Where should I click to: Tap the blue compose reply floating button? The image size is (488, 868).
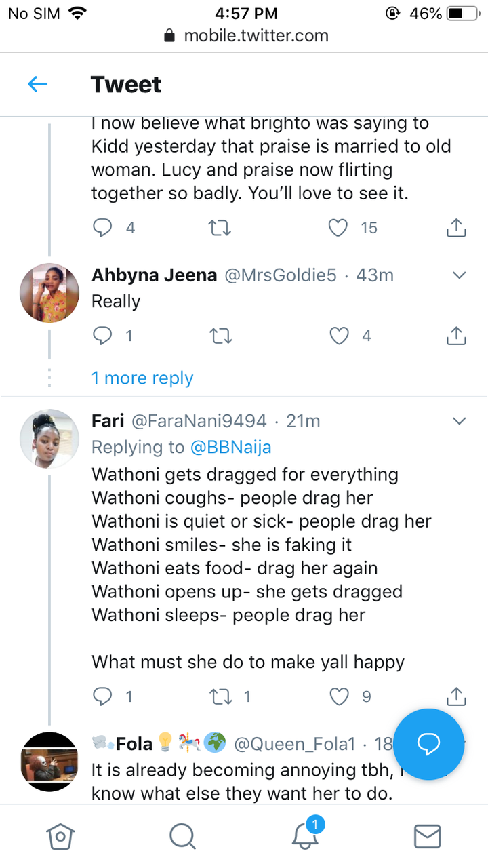428,744
